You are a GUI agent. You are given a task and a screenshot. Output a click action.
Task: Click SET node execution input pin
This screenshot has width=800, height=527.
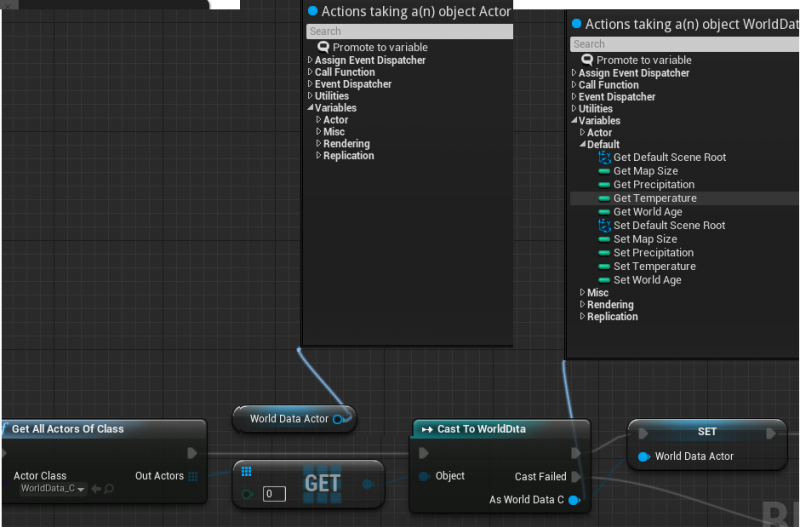(x=643, y=433)
